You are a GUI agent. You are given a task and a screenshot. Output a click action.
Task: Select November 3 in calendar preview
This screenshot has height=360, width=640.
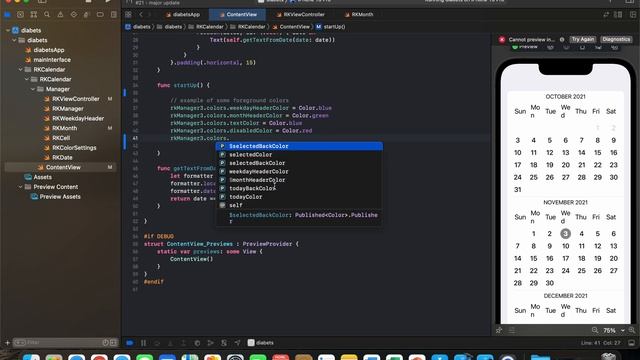click(x=565, y=234)
